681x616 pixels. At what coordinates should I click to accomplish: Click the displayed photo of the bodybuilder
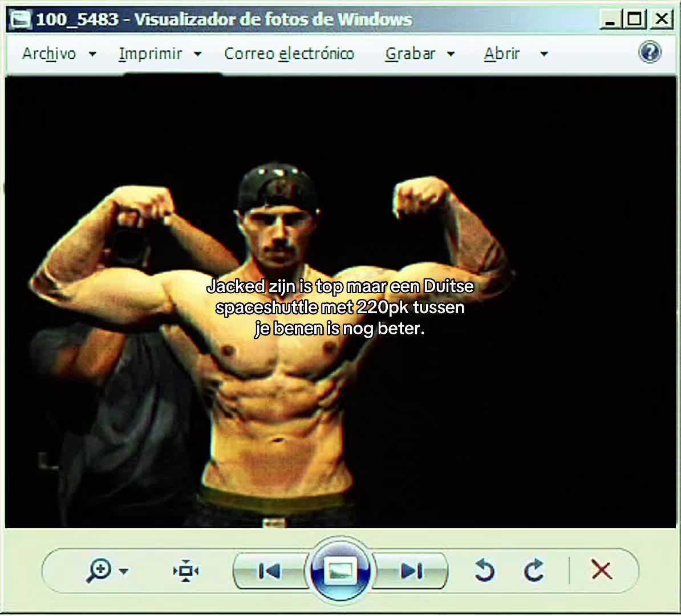340,302
